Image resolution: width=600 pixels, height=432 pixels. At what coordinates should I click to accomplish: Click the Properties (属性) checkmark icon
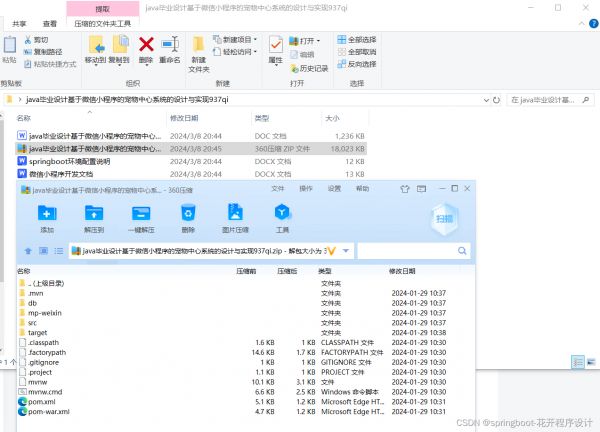click(276, 45)
